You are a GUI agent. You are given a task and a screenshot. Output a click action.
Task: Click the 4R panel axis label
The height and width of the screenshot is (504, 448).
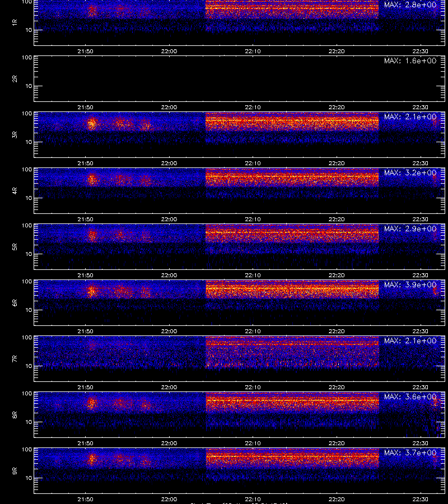point(15,190)
